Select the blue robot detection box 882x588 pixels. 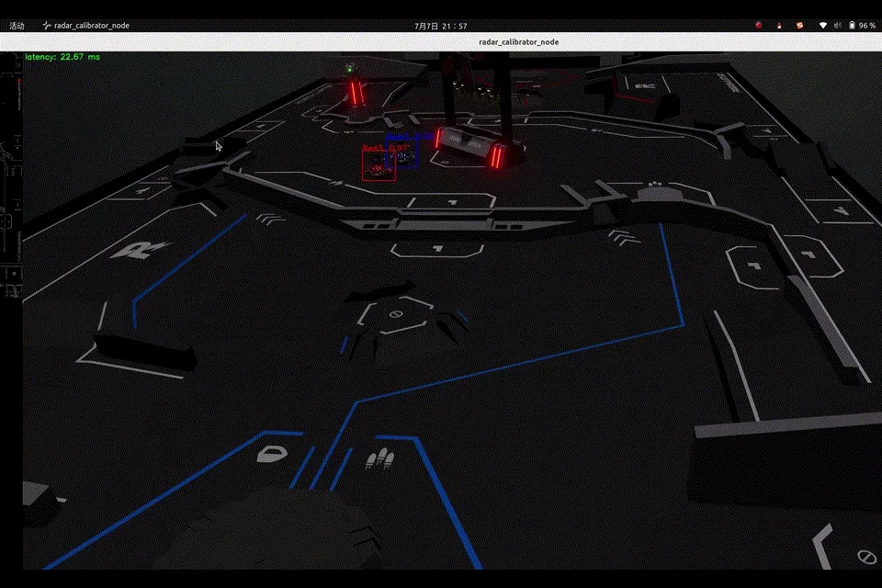point(403,154)
